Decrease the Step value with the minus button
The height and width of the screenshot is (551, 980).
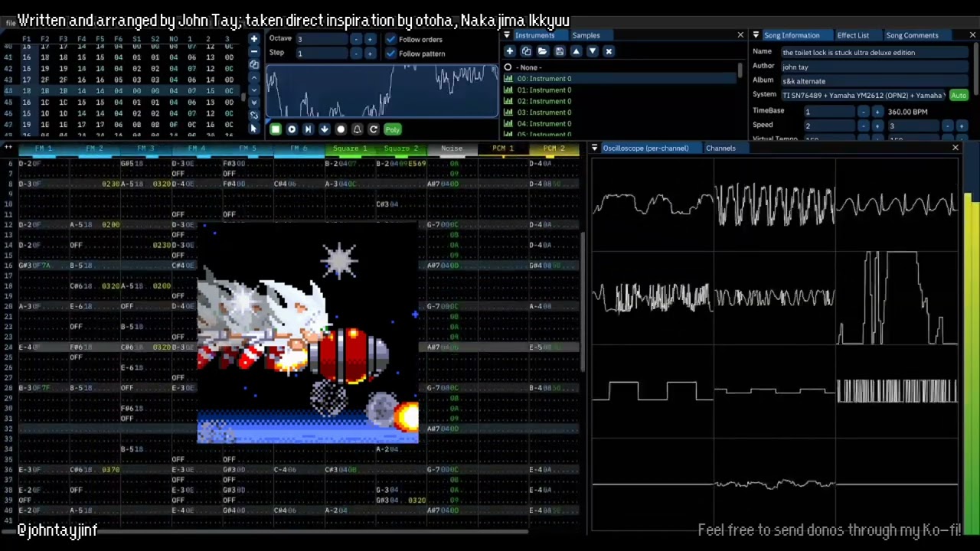pyautogui.click(x=356, y=54)
